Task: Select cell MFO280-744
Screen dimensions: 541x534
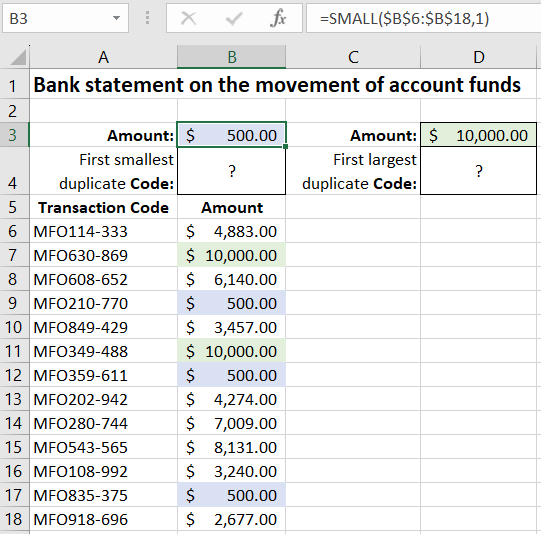Action: 104,423
